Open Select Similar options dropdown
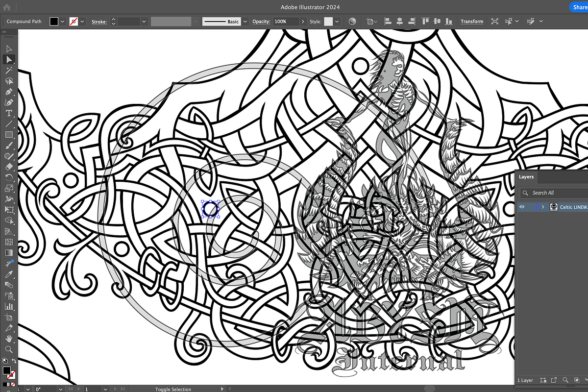The width and height of the screenshot is (588, 392). (516, 22)
